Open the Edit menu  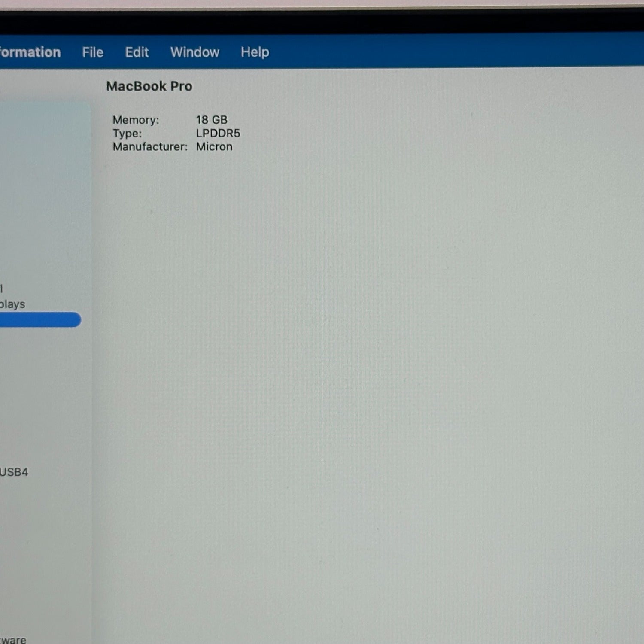[137, 52]
